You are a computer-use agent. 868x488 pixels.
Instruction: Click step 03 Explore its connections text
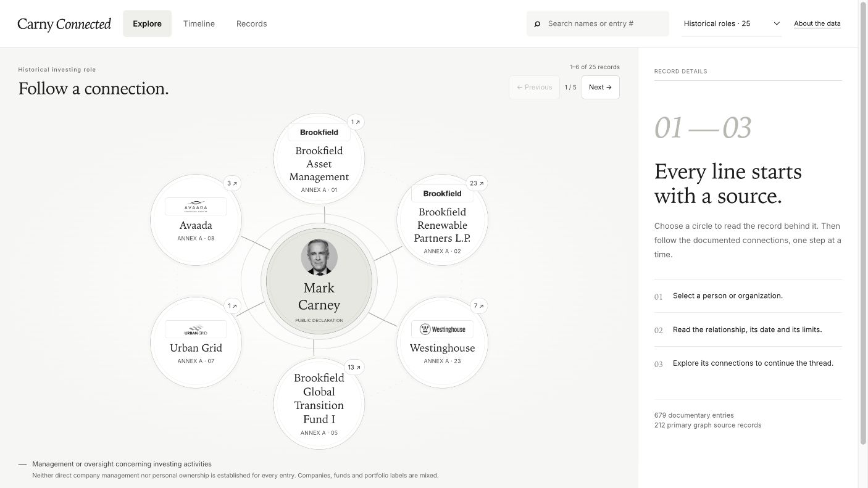(x=753, y=363)
